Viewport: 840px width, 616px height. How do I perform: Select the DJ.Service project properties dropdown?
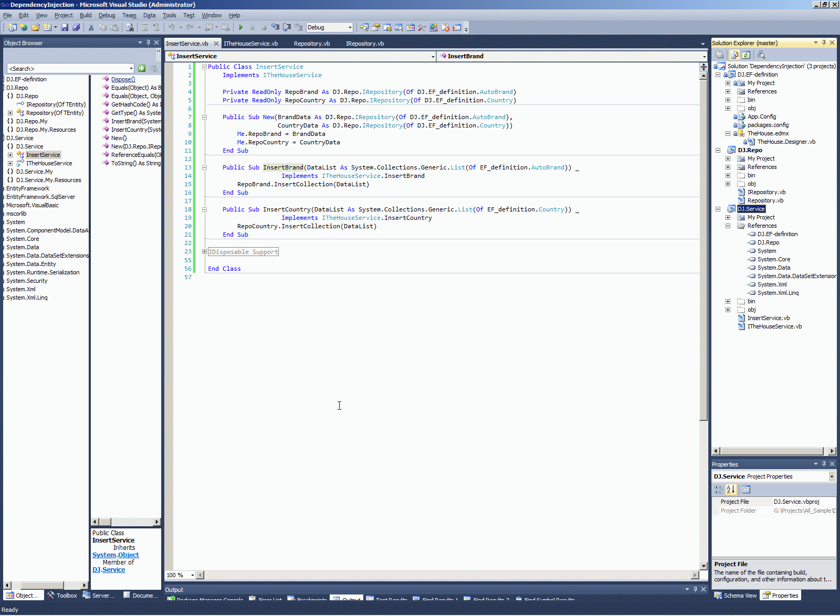coord(774,476)
